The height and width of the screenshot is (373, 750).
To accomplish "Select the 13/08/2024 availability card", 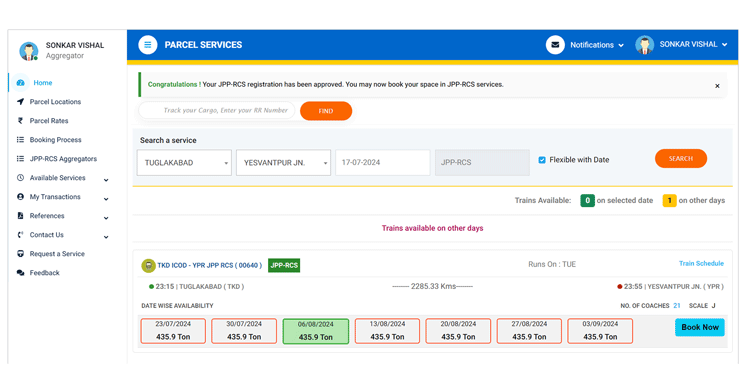I will tap(387, 331).
